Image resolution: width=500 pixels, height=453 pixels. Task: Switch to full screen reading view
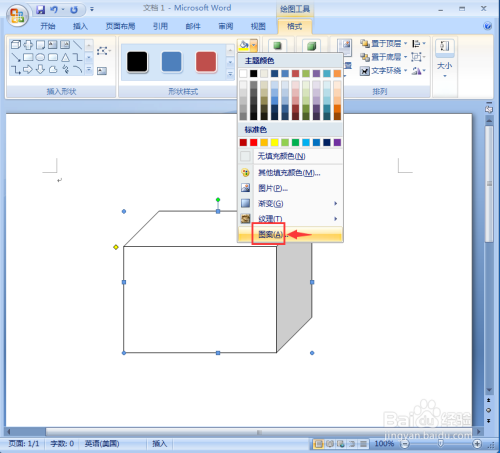pyautogui.click(x=330, y=444)
